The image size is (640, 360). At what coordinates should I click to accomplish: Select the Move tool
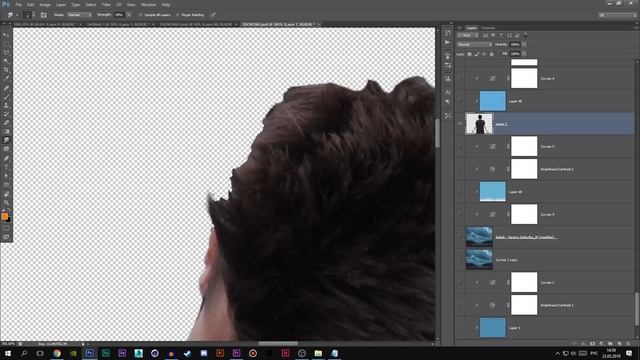(6, 35)
